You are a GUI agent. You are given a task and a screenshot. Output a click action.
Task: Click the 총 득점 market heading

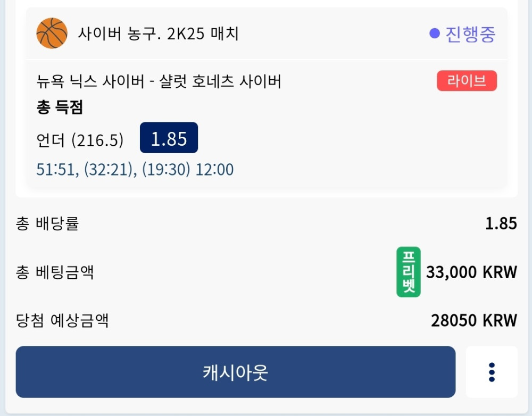(60, 108)
